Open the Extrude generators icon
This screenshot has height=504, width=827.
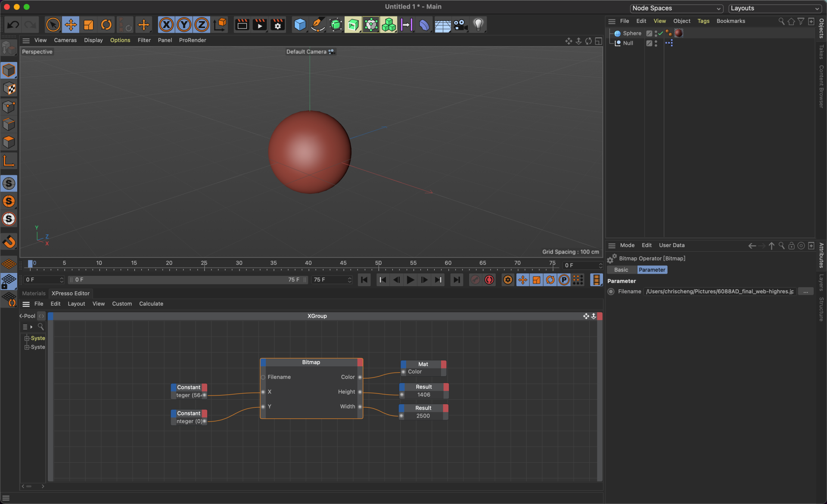(x=353, y=25)
